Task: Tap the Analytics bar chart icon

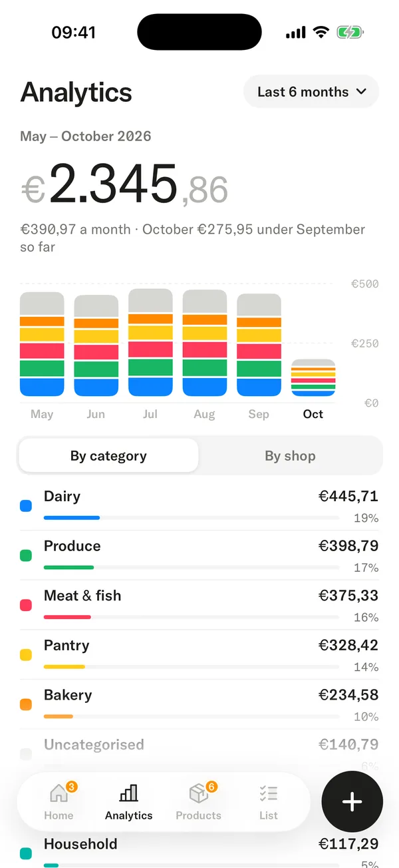Action: [128, 793]
